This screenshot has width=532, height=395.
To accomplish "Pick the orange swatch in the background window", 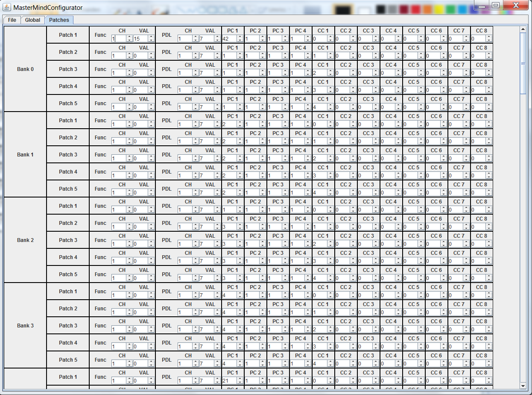I will click(427, 9).
